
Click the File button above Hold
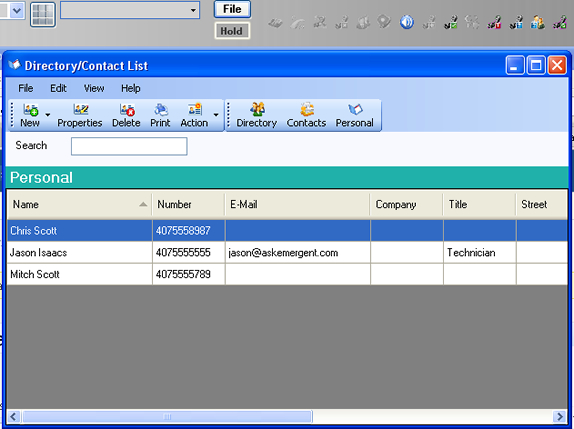(232, 9)
